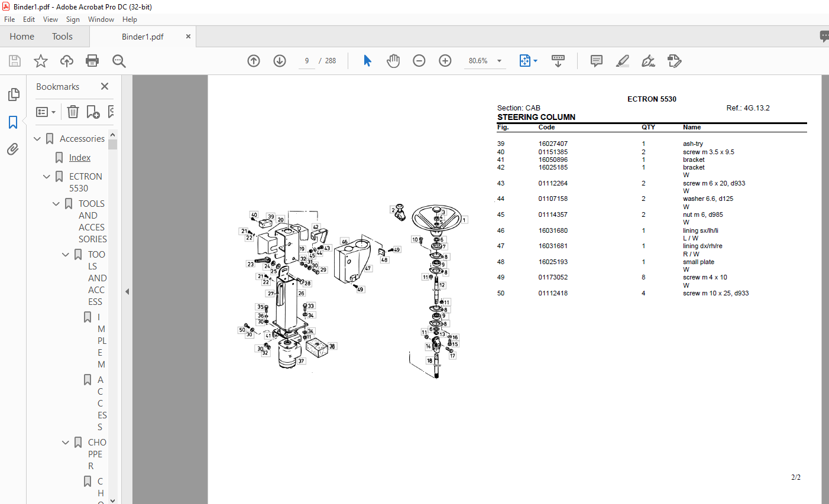The width and height of the screenshot is (829, 504).
Task: Collapse the Accessories bookmark
Action: coord(37,139)
